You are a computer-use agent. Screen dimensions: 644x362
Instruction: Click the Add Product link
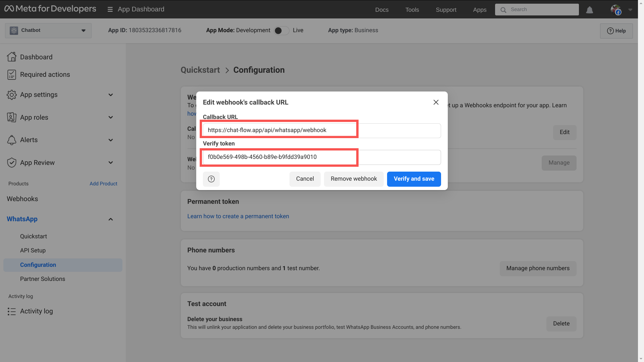click(x=103, y=184)
